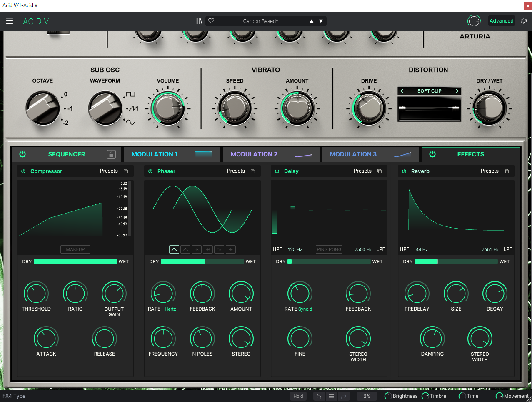
Task: Disable the Delay effect power button
Action: (277, 171)
